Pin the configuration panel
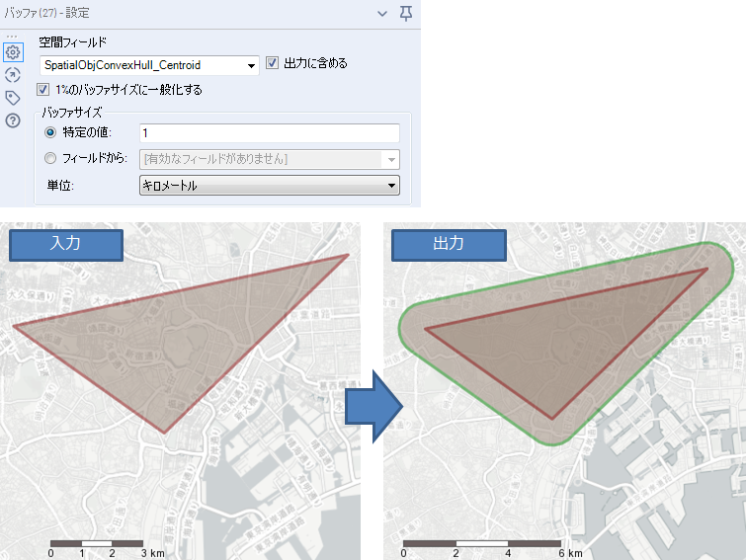This screenshot has height=560, width=746. [406, 14]
